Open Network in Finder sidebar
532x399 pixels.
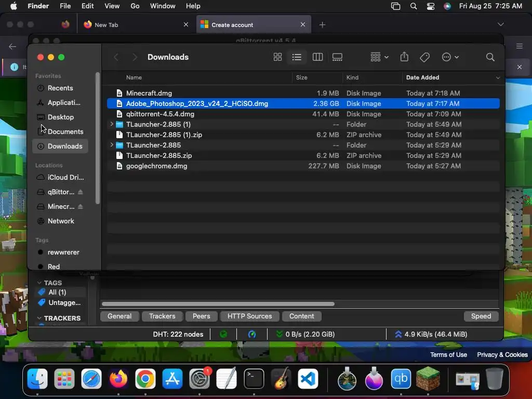pos(60,221)
